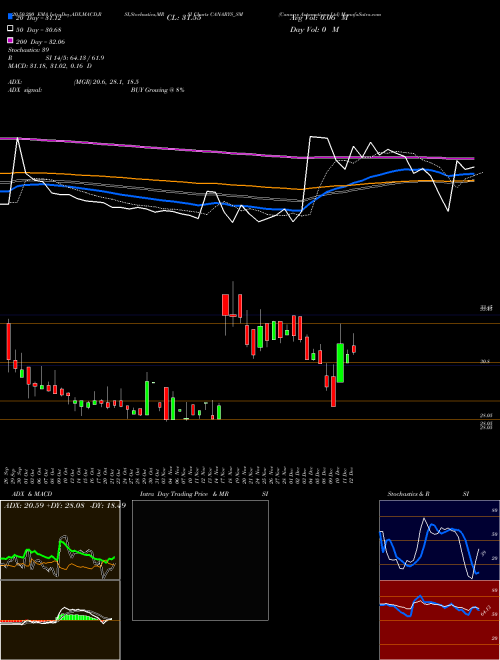Click the blue Stochastics chart panel
The width and height of the screenshot is (500, 660).
[439, 540]
